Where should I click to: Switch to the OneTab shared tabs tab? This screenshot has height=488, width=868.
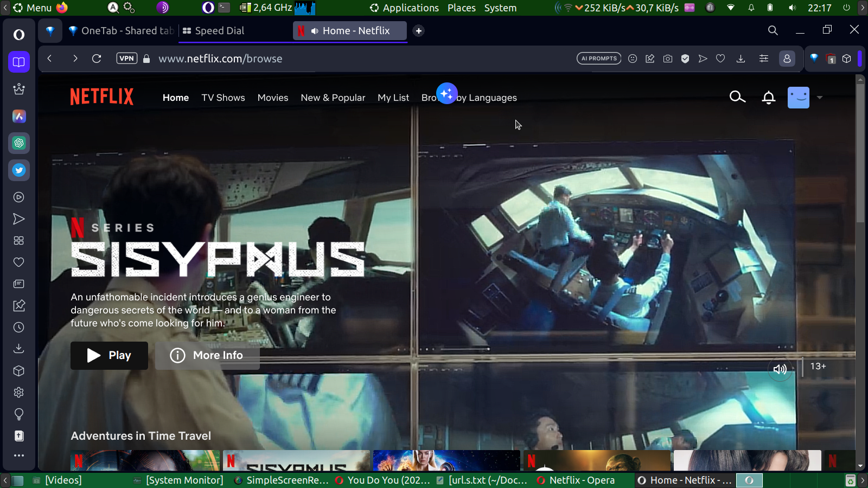tap(121, 31)
